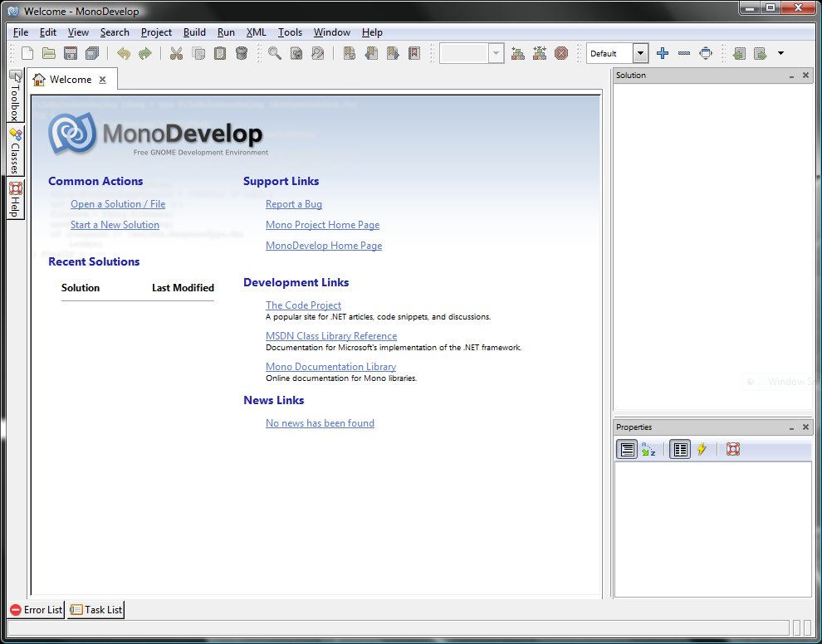Open the Search menu
The width and height of the screenshot is (822, 644).
(x=115, y=32)
